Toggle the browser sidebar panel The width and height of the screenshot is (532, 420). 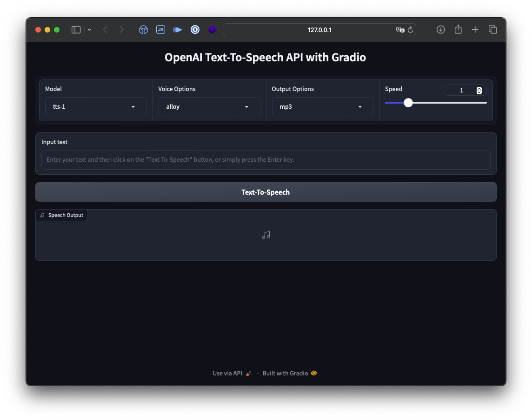[x=75, y=29]
